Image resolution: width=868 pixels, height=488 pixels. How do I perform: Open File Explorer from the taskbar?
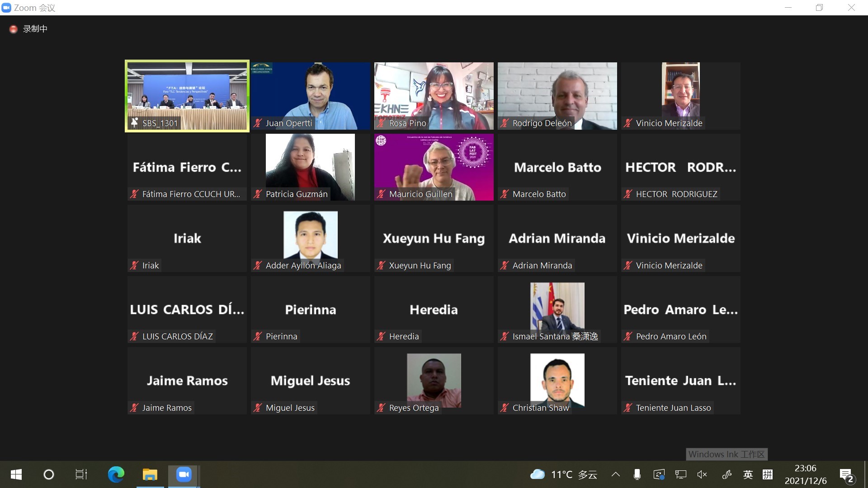tap(150, 474)
